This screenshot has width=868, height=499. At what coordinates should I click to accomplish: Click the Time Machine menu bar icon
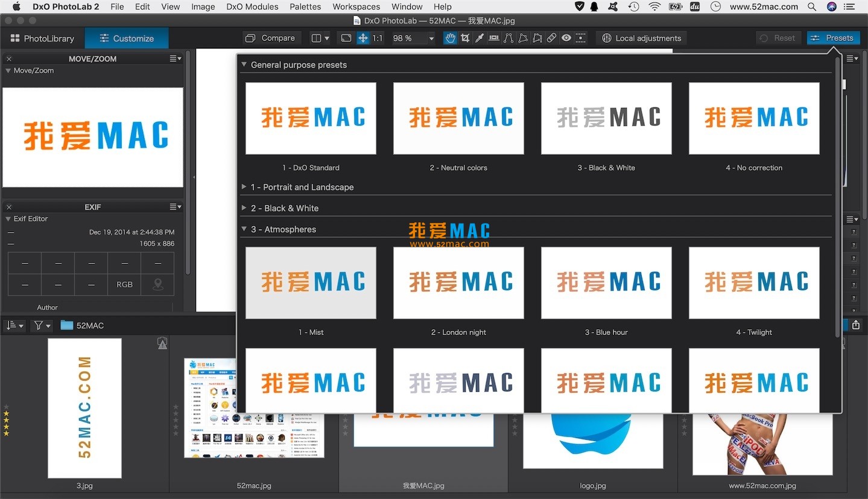point(633,7)
